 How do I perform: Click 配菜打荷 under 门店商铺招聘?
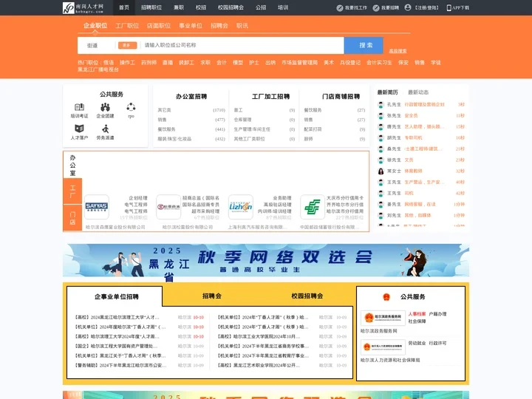click(313, 129)
